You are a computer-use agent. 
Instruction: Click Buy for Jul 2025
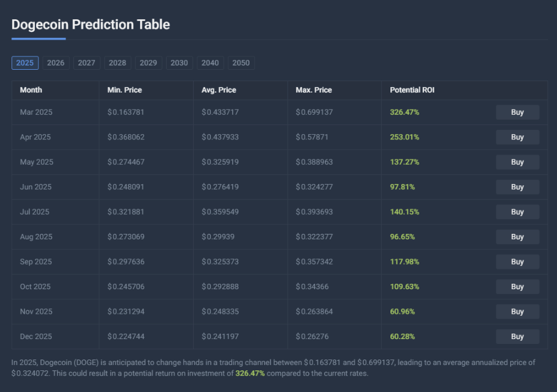point(517,212)
